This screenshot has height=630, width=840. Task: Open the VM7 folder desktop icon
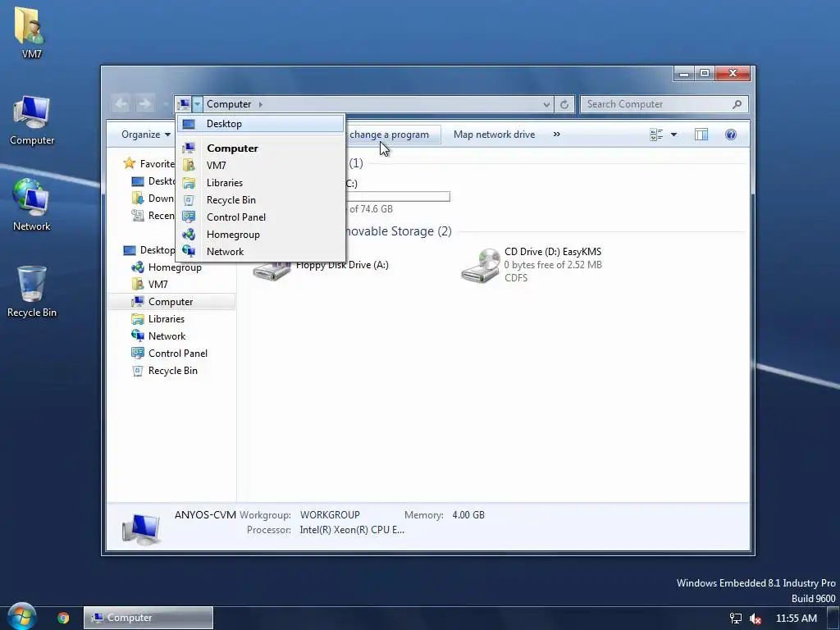[31, 32]
